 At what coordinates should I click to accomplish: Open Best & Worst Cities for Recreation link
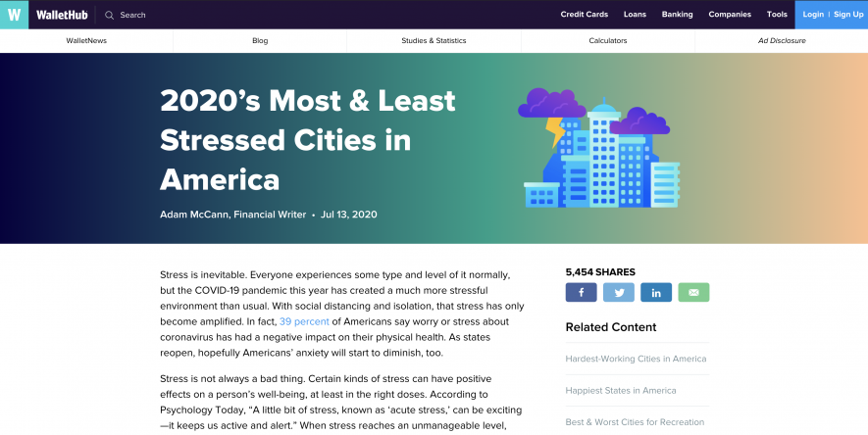pos(635,421)
